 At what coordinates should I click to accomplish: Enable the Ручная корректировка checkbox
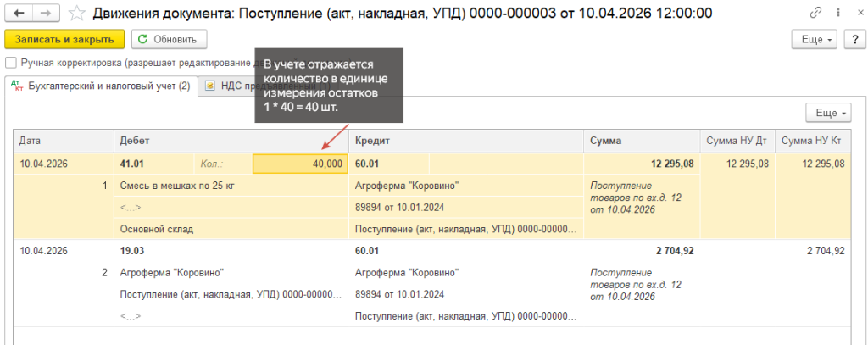click(x=10, y=63)
